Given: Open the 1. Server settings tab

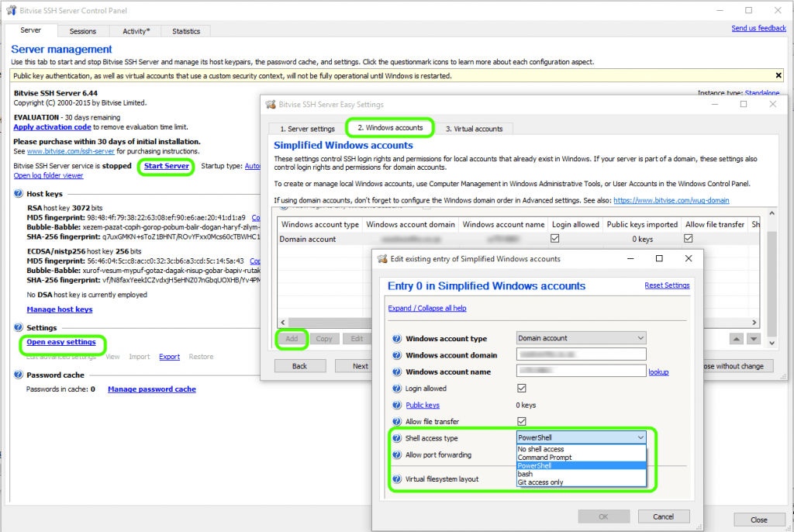Looking at the screenshot, I should click(x=307, y=129).
